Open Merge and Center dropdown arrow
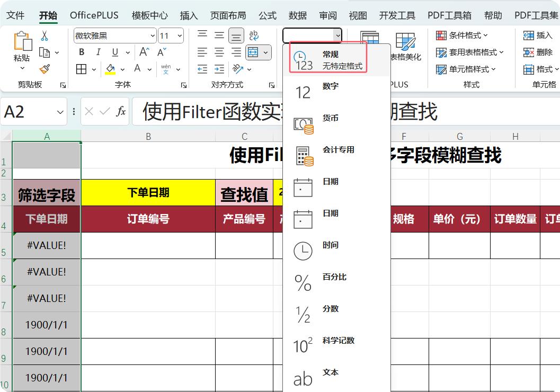 pos(266,52)
